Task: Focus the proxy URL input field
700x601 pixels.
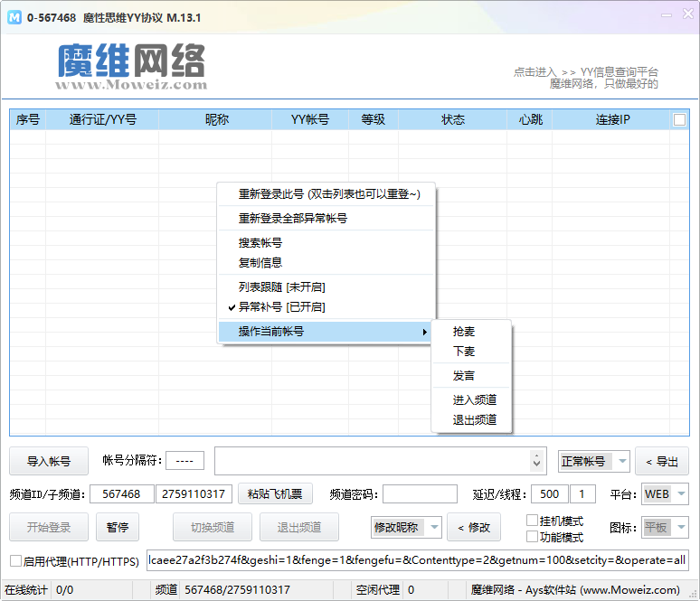Action: click(x=418, y=560)
